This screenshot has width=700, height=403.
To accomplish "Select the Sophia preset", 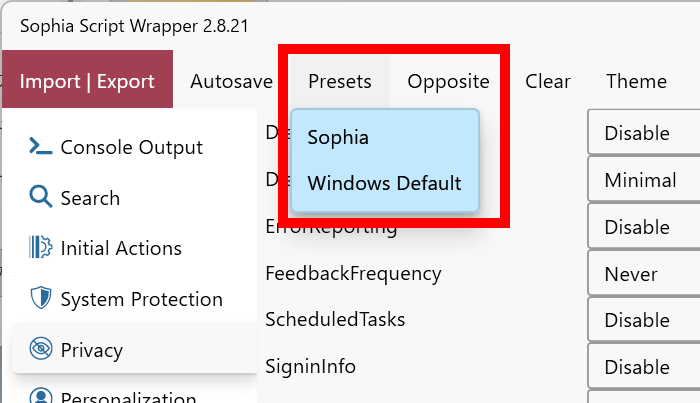I will click(x=338, y=137).
